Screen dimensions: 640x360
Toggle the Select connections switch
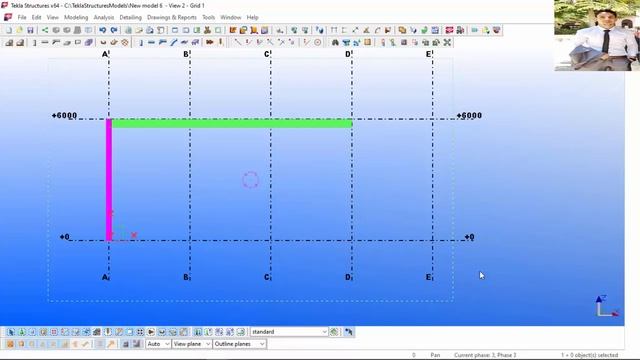coord(22,332)
